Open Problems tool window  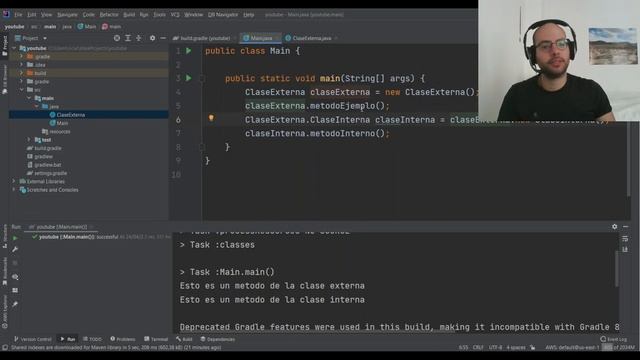coord(123,339)
